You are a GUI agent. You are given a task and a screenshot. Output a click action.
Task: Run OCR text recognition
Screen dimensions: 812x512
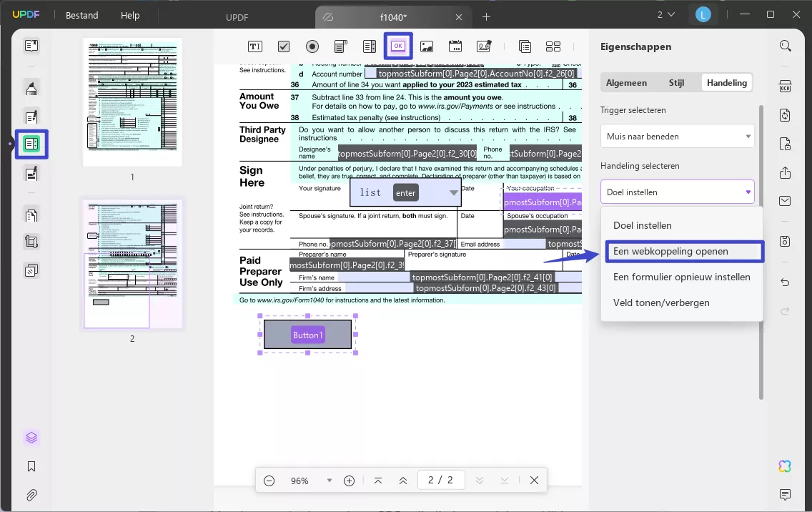(x=785, y=87)
